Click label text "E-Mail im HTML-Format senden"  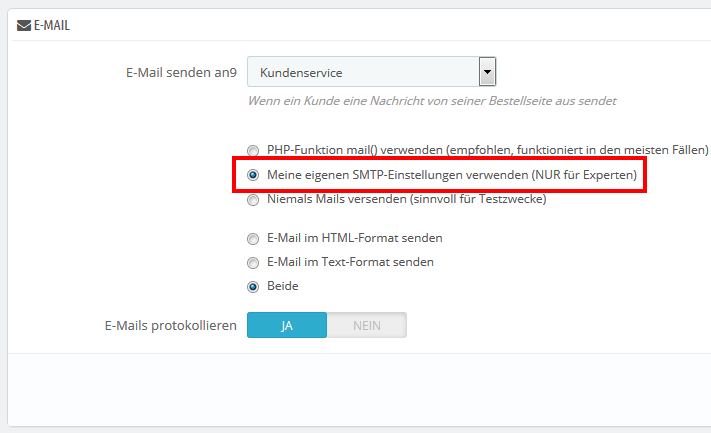coord(354,238)
